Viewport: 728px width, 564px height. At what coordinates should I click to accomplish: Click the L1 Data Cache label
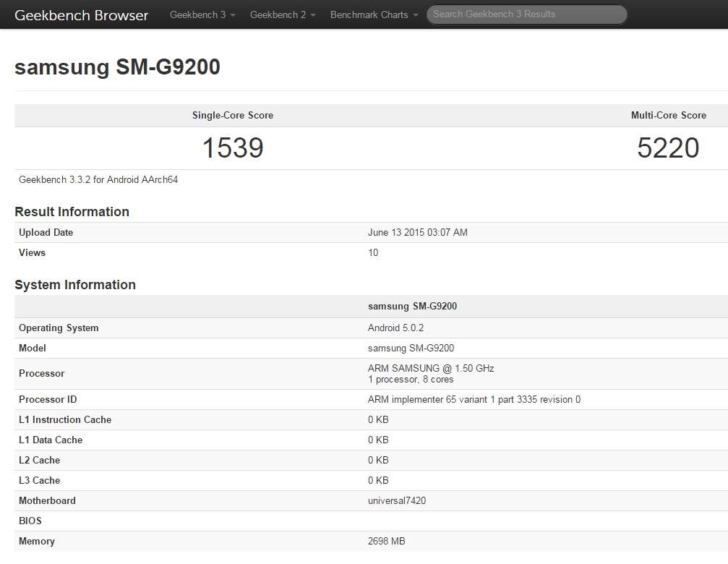(x=51, y=440)
